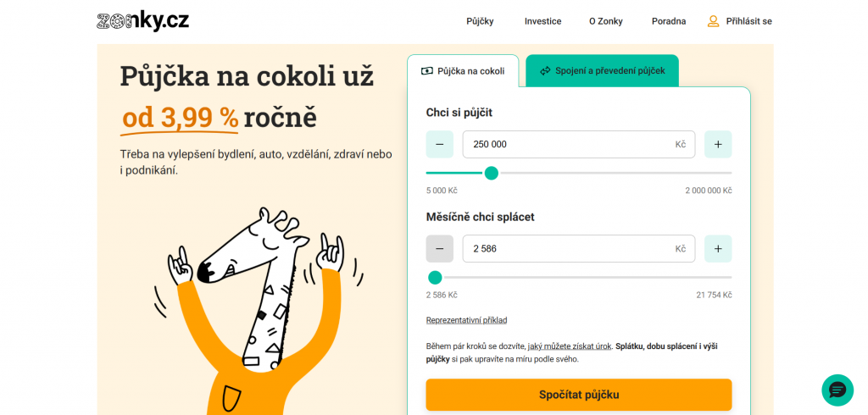Screen dimensions: 868x415
Task: Decrease monthly payment with minus button
Action: click(439, 249)
